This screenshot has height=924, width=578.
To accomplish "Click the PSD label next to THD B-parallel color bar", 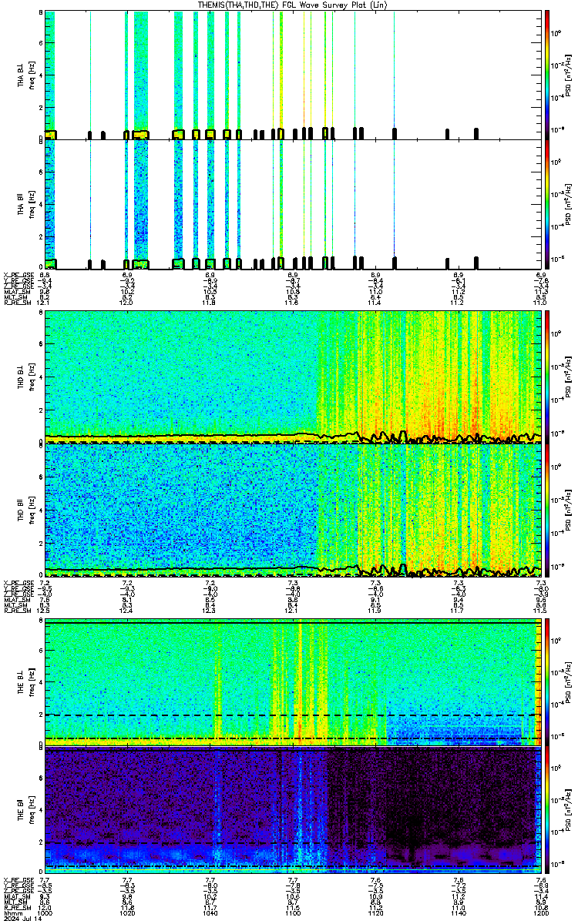I will coord(569,511).
